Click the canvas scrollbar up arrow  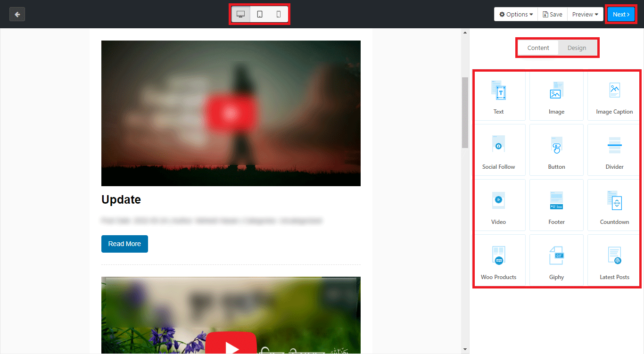tap(465, 33)
